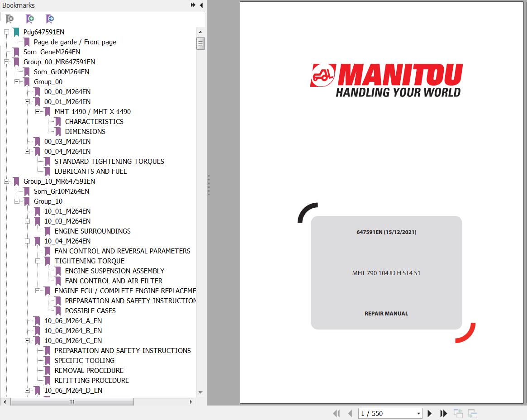The height and width of the screenshot is (420, 527).
Task: Click the horizontal scrollbar left arrow
Action: pos(5,402)
